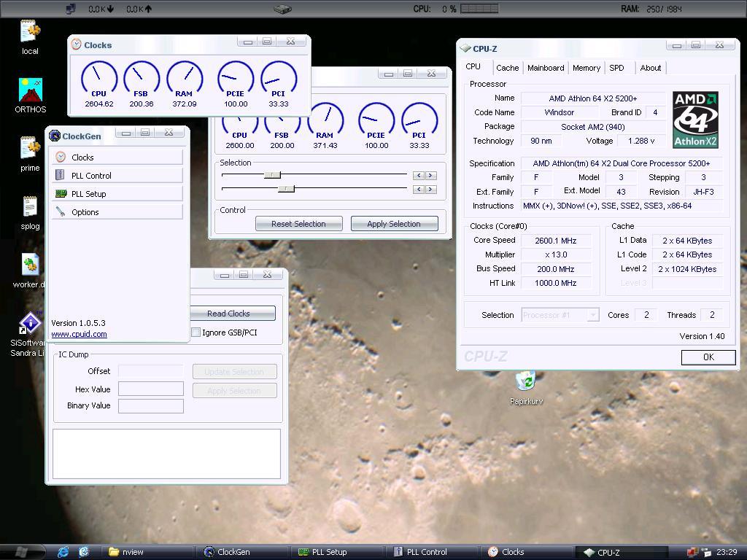Image resolution: width=747 pixels, height=560 pixels.
Task: Click the Code Name value Windsor
Action: (x=560, y=112)
